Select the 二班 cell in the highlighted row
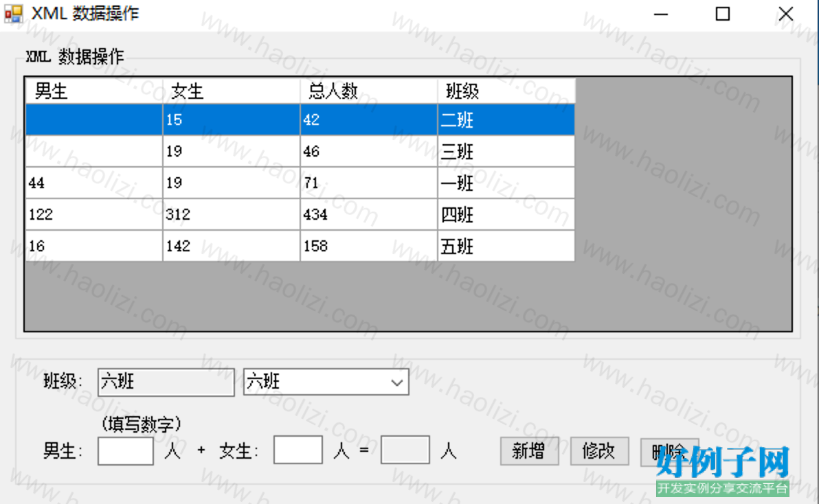The height and width of the screenshot is (504, 819). tap(506, 120)
